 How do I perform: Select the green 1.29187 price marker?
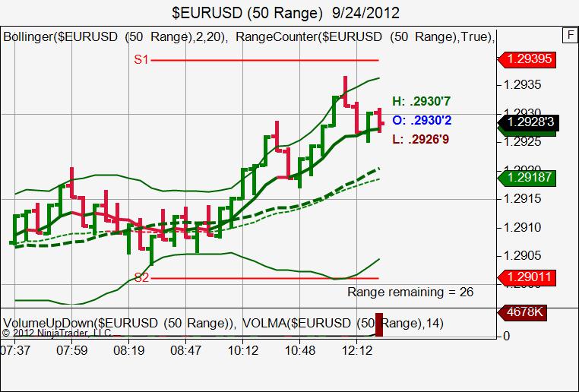[527, 177]
